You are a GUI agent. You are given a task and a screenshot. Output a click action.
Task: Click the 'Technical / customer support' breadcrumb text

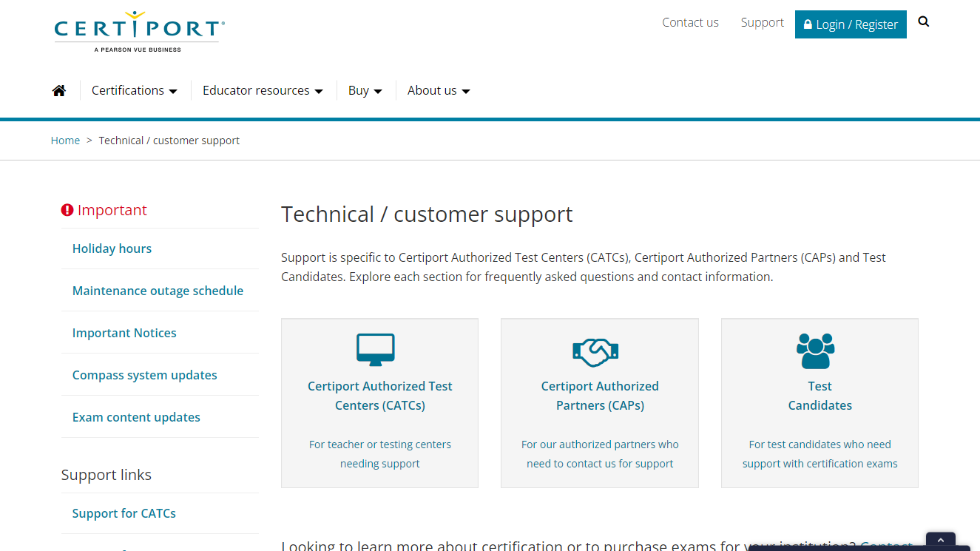(169, 141)
